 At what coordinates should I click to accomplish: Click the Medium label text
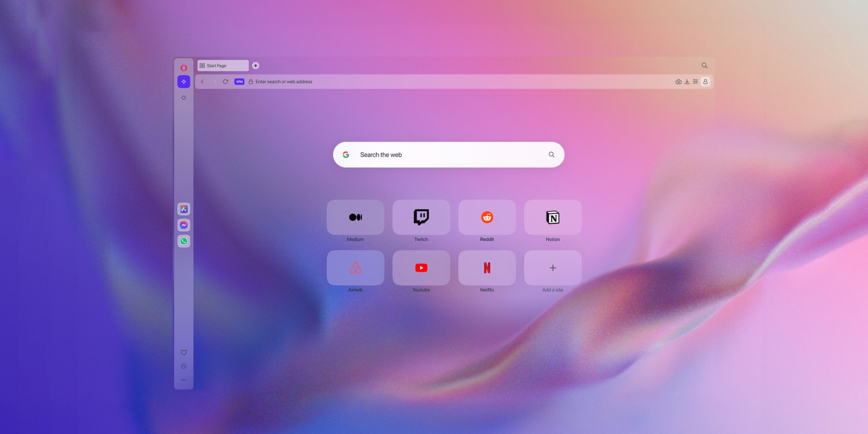[x=355, y=239]
